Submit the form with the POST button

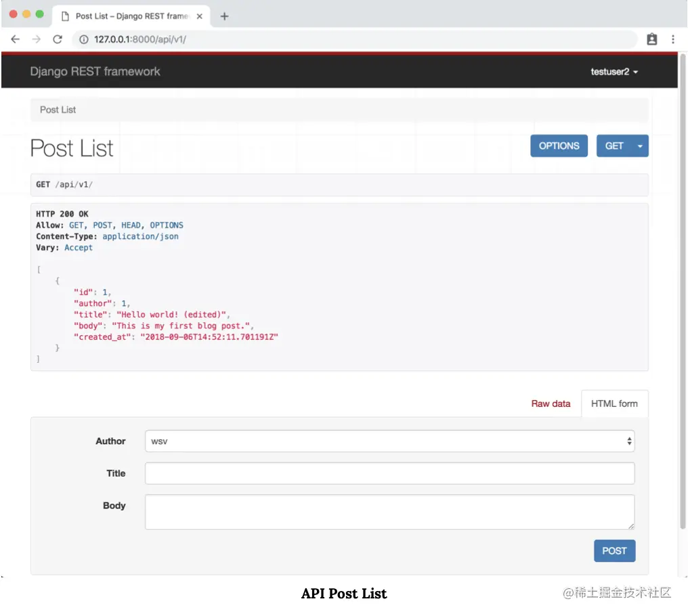[614, 550]
